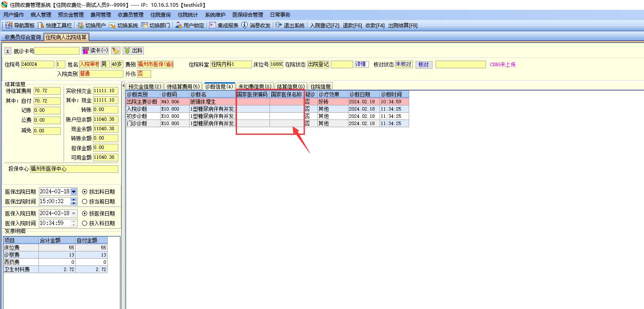Switch to the 结算信息(0) tab

291,86
